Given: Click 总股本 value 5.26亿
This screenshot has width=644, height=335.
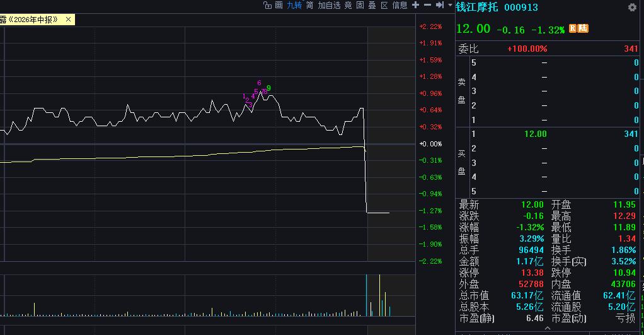Looking at the screenshot, I should click(529, 307).
